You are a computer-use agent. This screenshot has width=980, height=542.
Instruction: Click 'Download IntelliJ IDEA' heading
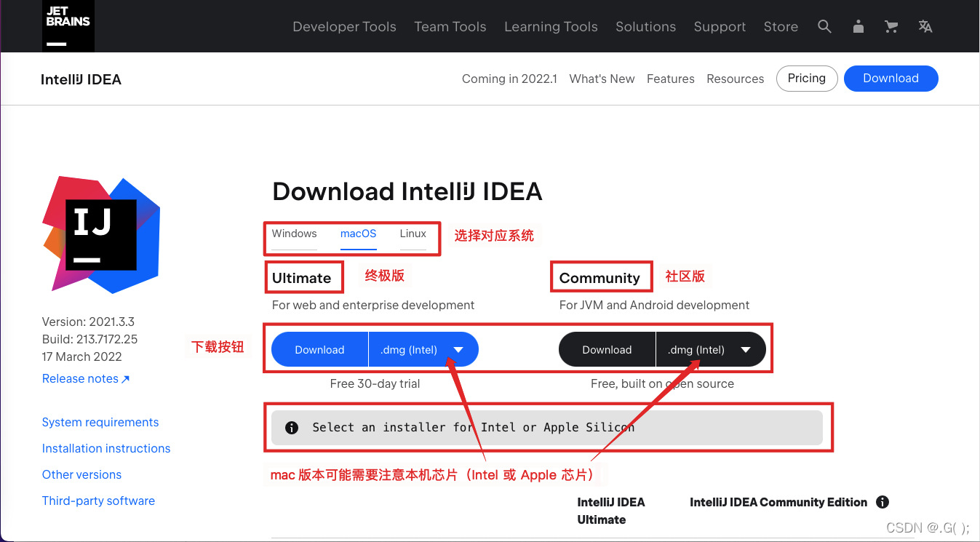pyautogui.click(x=407, y=192)
